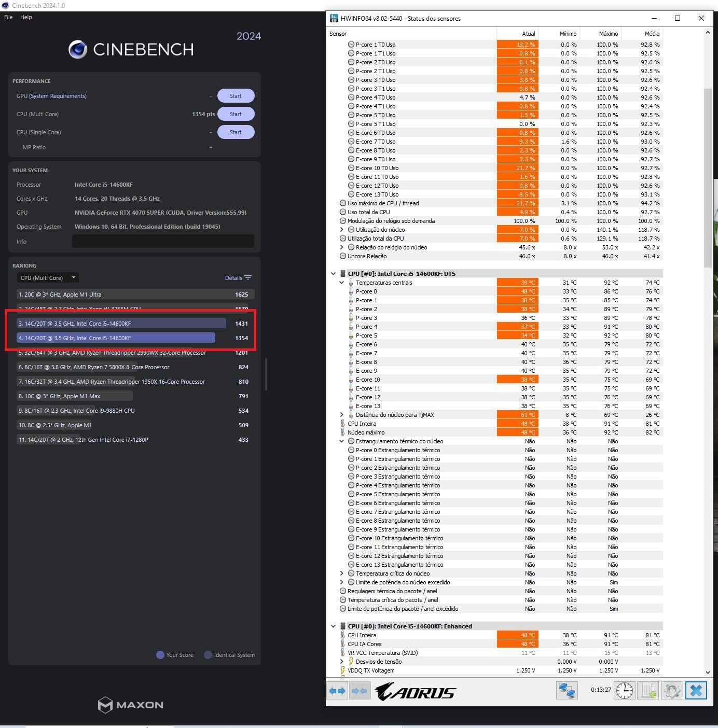Expand Relação do relógio do núcleo

(342, 247)
